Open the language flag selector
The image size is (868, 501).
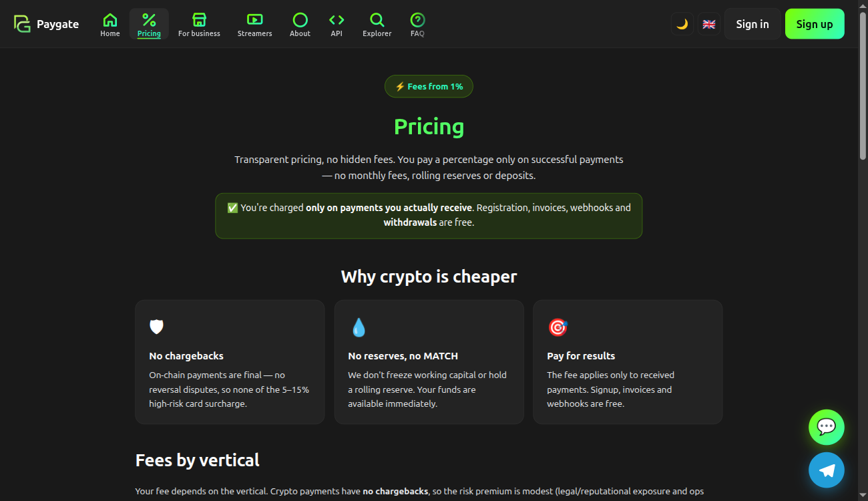pyautogui.click(x=709, y=24)
